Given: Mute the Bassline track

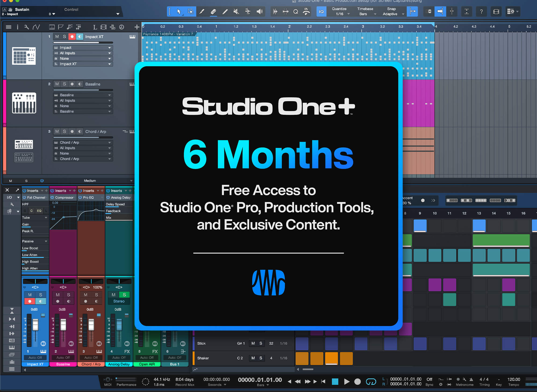Looking at the screenshot, I should 57,84.
